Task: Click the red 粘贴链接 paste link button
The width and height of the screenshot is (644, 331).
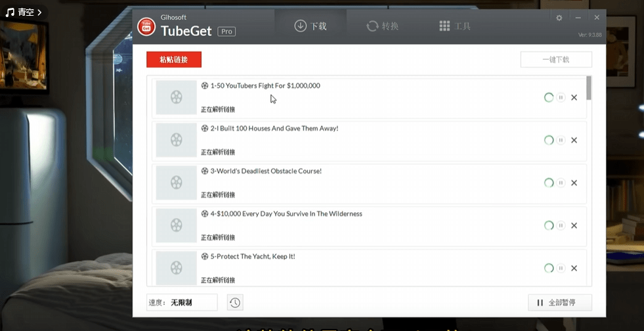Action: pyautogui.click(x=174, y=60)
